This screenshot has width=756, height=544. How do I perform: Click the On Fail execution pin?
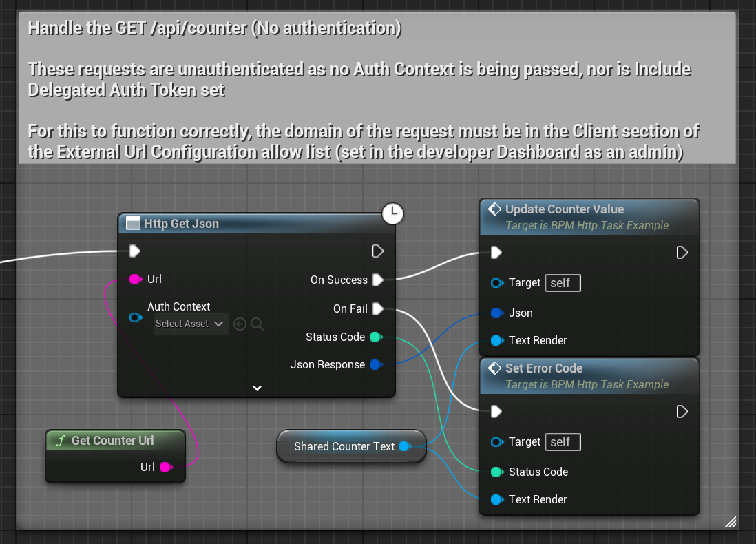[x=377, y=308]
